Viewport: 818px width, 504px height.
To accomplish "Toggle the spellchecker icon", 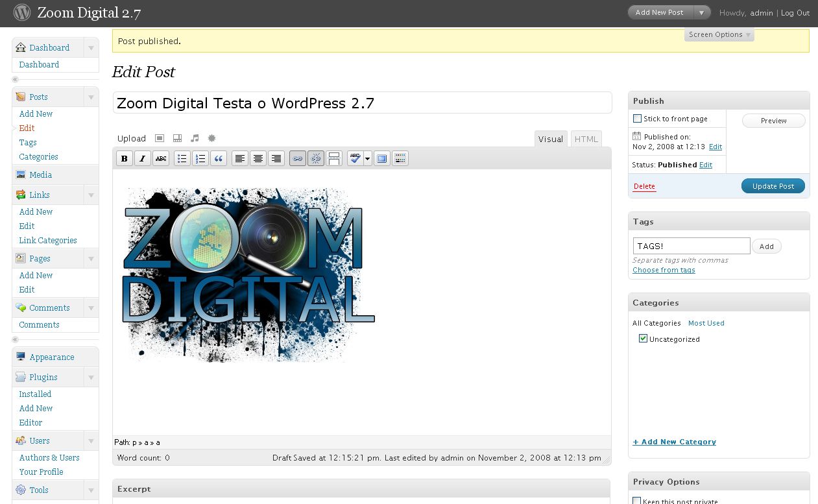I will [x=355, y=158].
